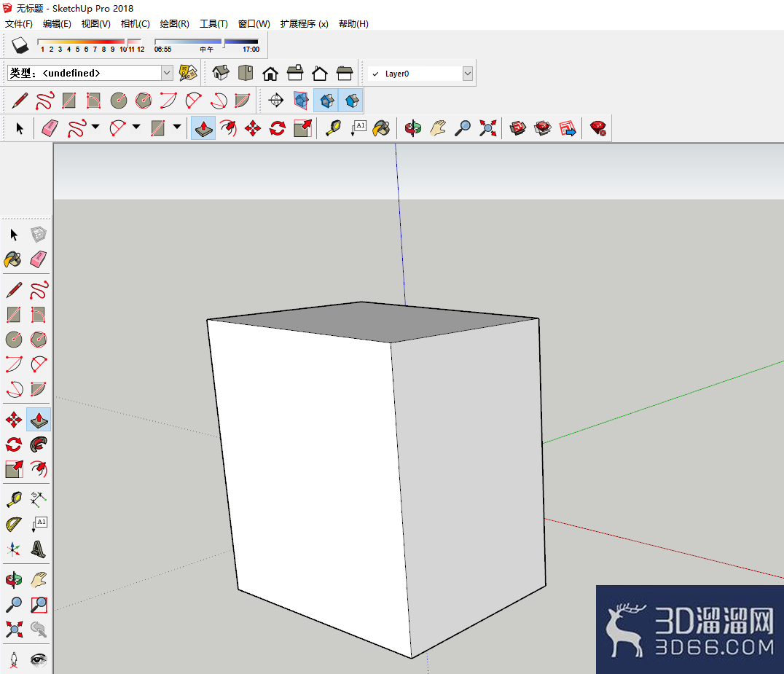Select the Zoom Window tool
Screen dimensions: 784x674
39,605
